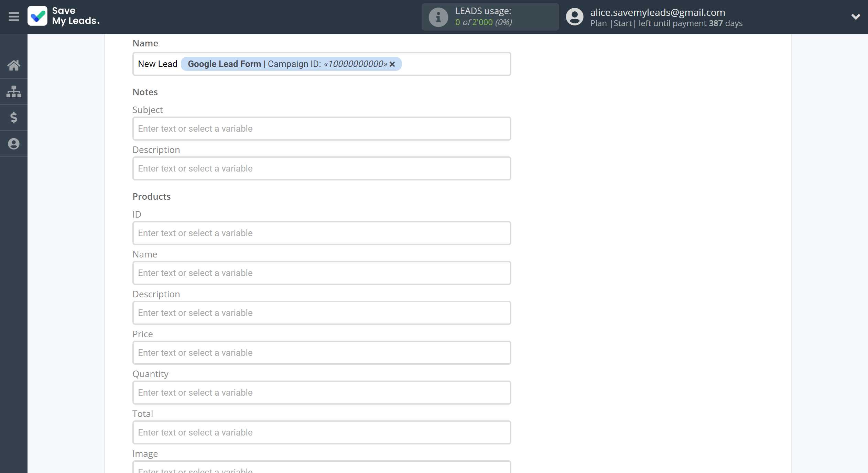Remove the Google Lead Form Campaign ID tag
868x473 pixels.
392,64
